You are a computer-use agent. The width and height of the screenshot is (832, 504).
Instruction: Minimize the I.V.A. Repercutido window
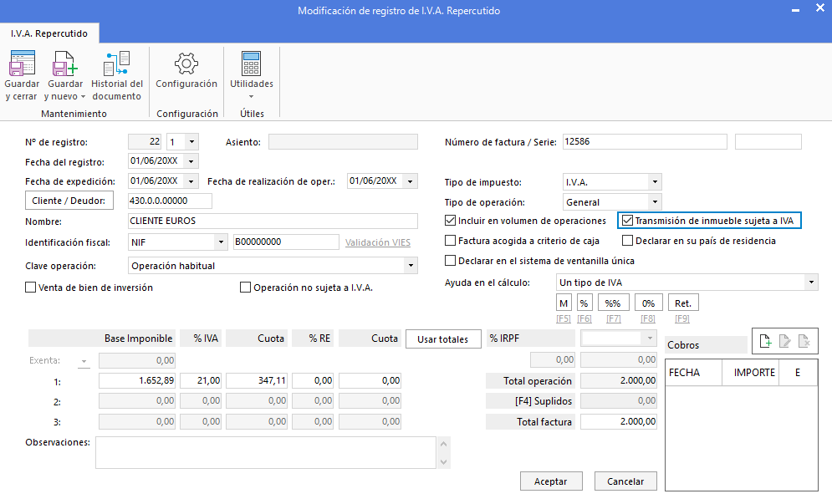pos(795,11)
